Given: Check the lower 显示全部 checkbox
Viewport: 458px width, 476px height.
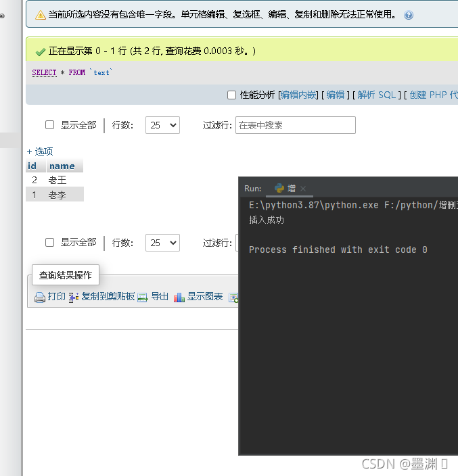Looking at the screenshot, I should 49,242.
